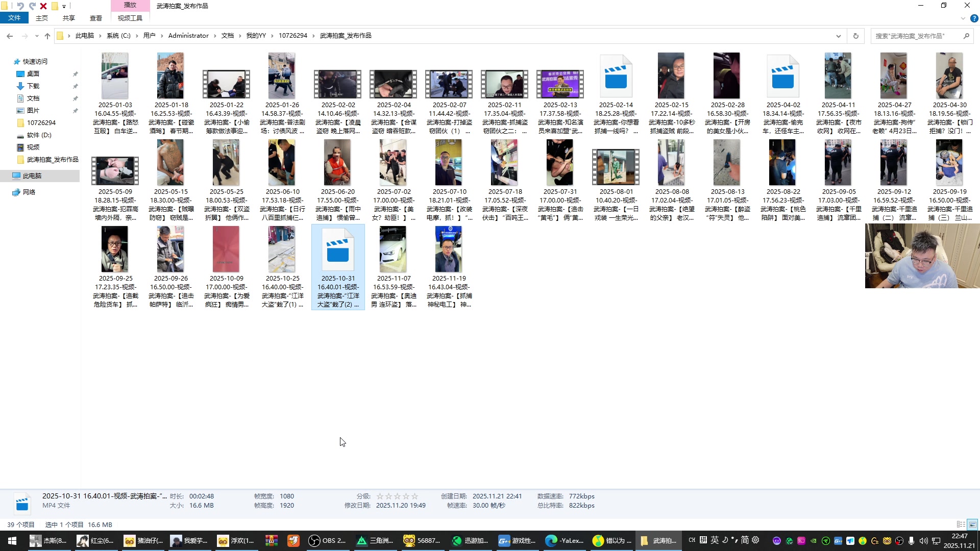
Task: Click the red delete X icon
Action: 43,6
